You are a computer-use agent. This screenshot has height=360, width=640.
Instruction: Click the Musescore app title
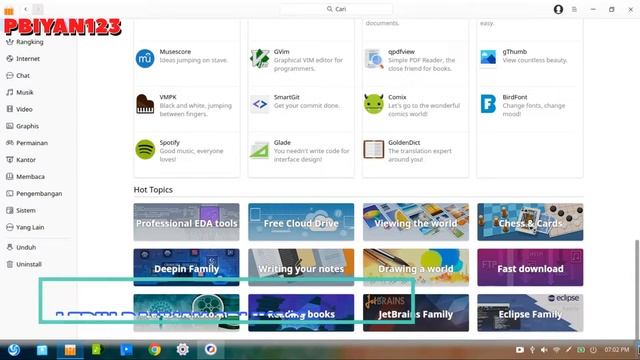tap(175, 51)
